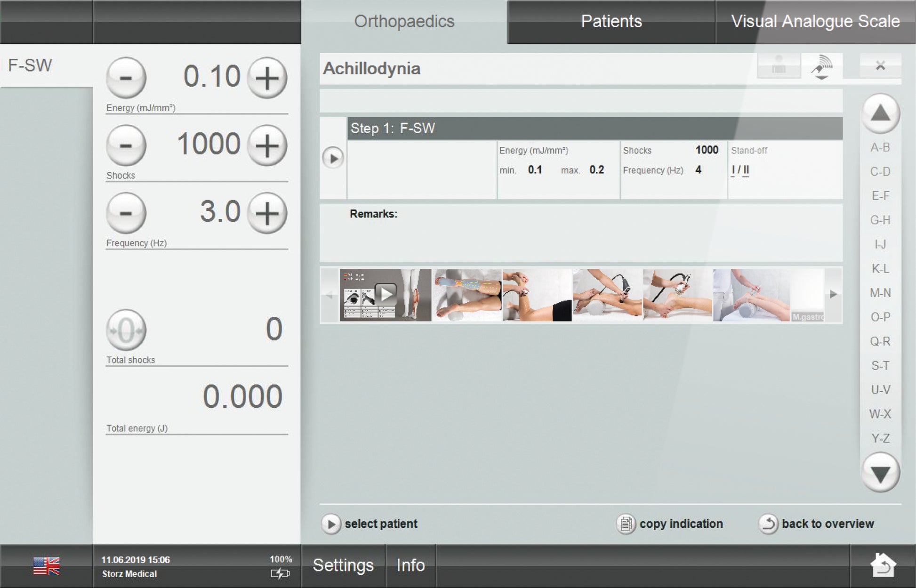Jump to M-N in the alphabet index
The width and height of the screenshot is (916, 588).
coord(880,293)
